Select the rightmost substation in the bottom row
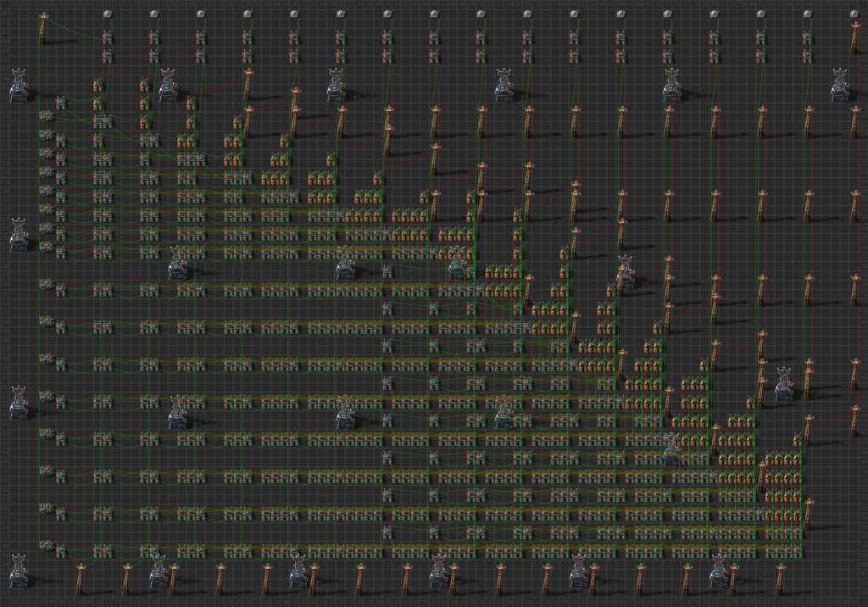This screenshot has width=868, height=607. click(x=719, y=571)
